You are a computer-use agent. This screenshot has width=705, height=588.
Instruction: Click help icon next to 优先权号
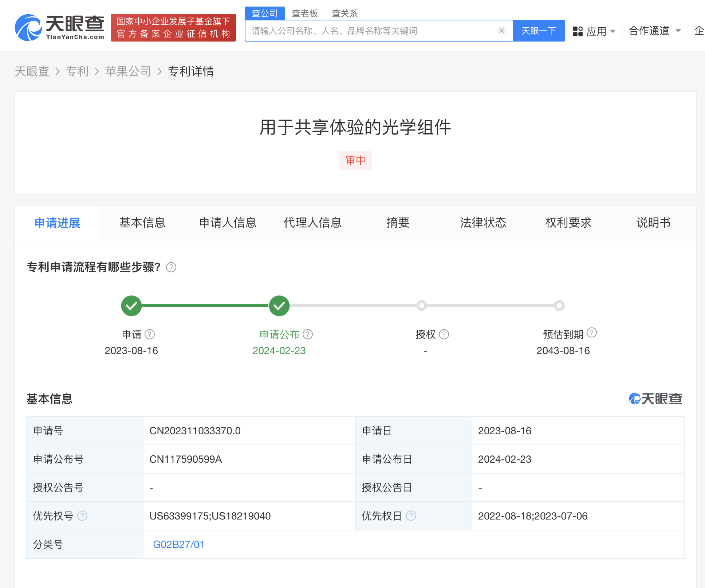(x=82, y=516)
